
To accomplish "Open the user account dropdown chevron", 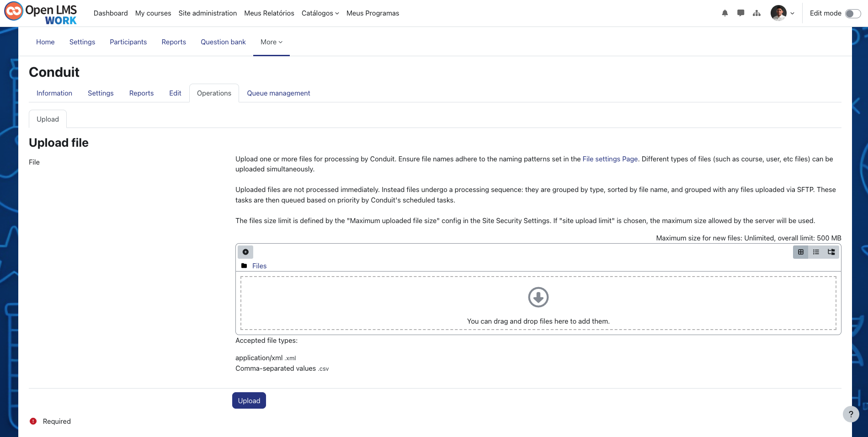I will 793,13.
